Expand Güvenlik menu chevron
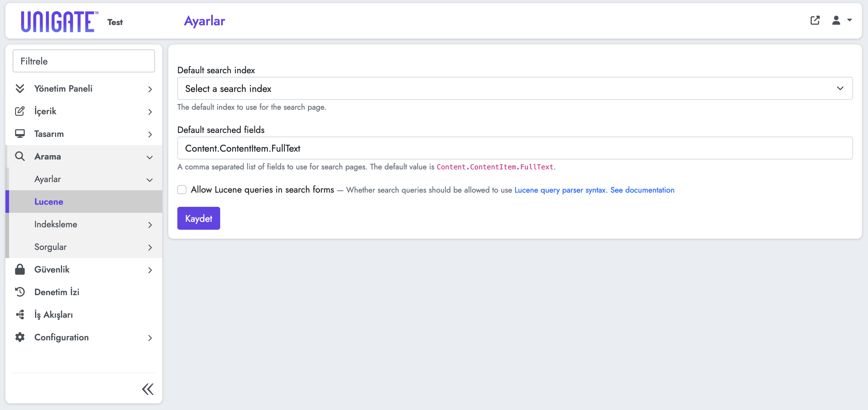 coord(150,270)
